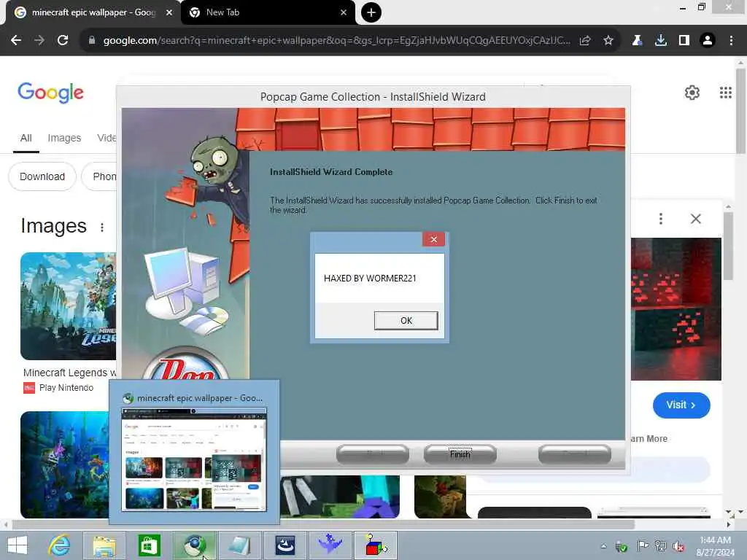Close the minecraft epic wallpaper tab

(169, 12)
